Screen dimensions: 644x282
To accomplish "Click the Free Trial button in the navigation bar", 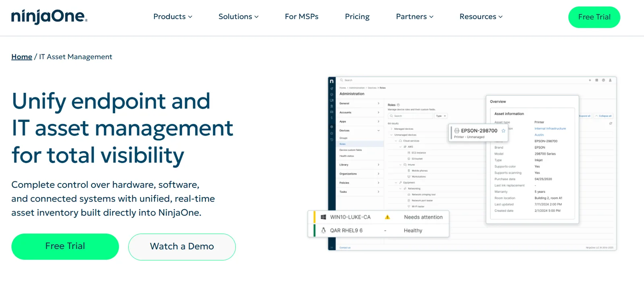I will [x=594, y=17].
